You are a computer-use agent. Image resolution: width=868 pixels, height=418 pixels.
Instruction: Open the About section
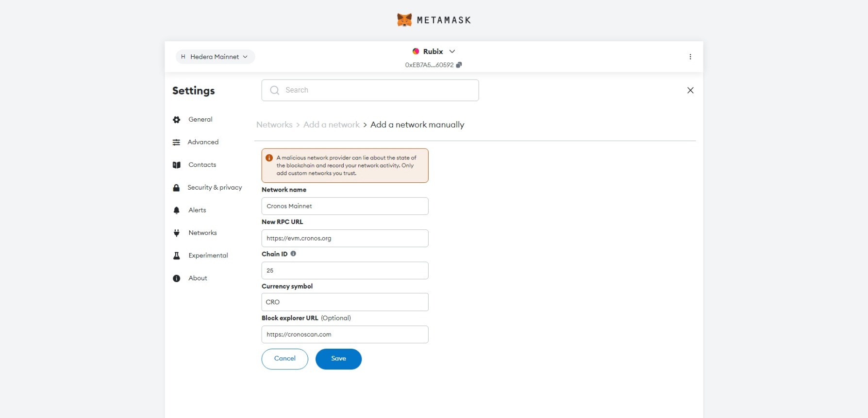[x=198, y=278]
